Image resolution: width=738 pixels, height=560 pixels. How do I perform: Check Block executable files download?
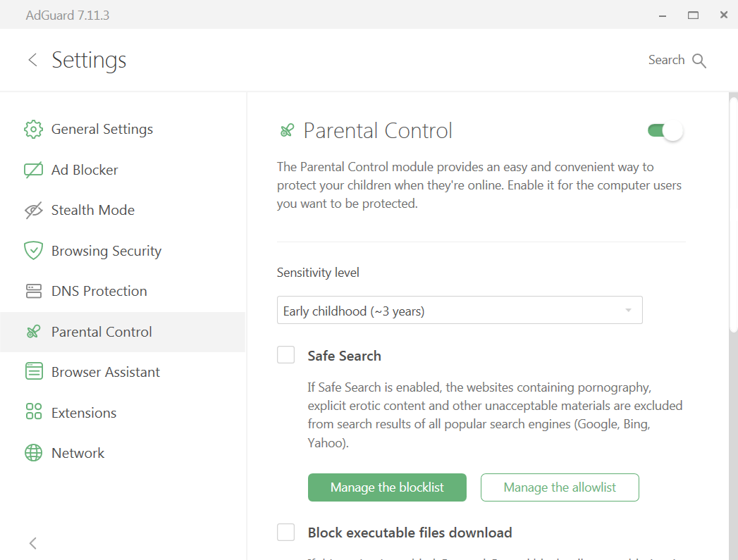coord(285,532)
